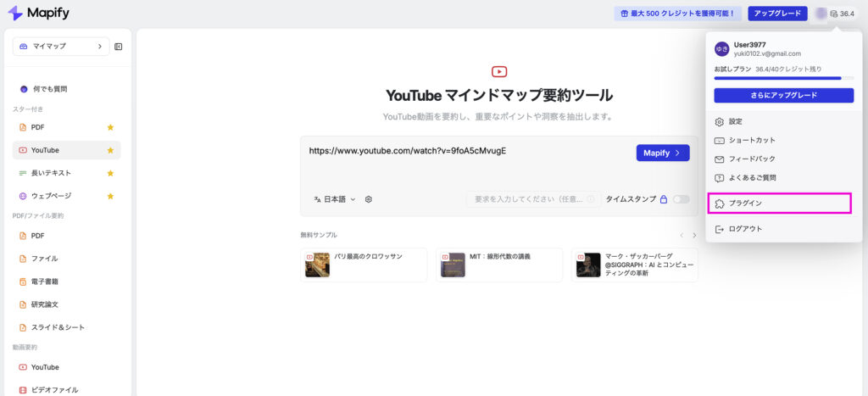Open the パリ最高のクロワッサン sample thumbnail
The width and height of the screenshot is (868, 396).
point(318,265)
